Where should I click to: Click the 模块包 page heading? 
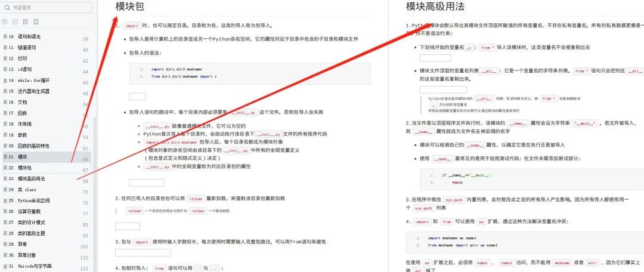point(130,6)
